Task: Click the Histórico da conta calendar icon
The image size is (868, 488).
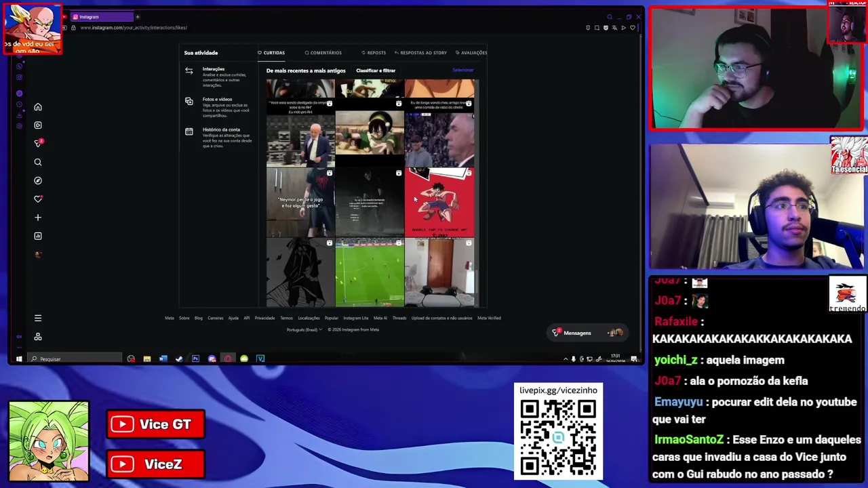Action: point(189,131)
